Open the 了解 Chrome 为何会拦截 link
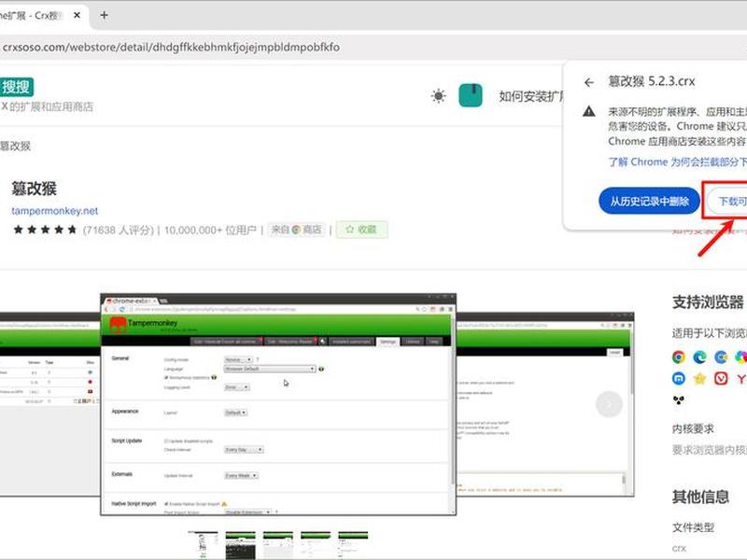Image resolution: width=747 pixels, height=560 pixels. click(x=677, y=161)
